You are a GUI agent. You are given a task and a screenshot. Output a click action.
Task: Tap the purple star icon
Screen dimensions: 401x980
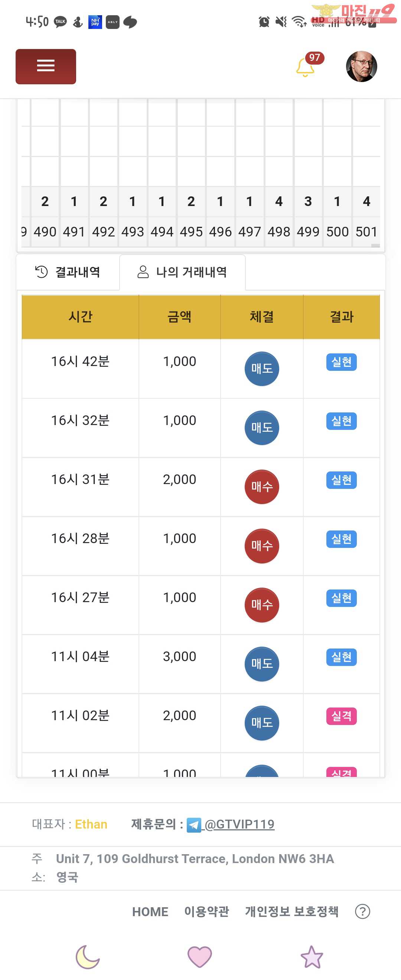click(x=312, y=956)
